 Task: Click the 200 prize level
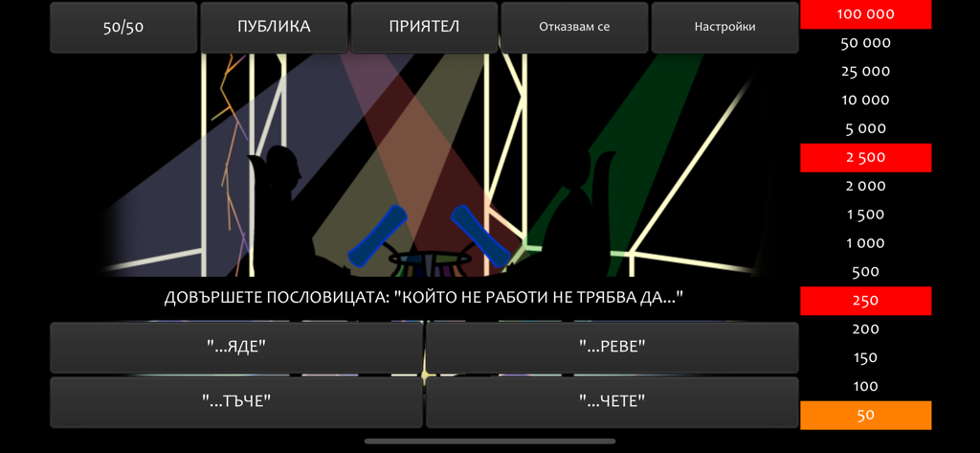click(x=865, y=329)
